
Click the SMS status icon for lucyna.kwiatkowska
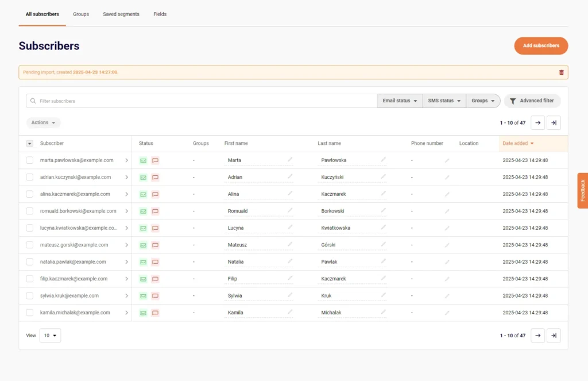(155, 228)
